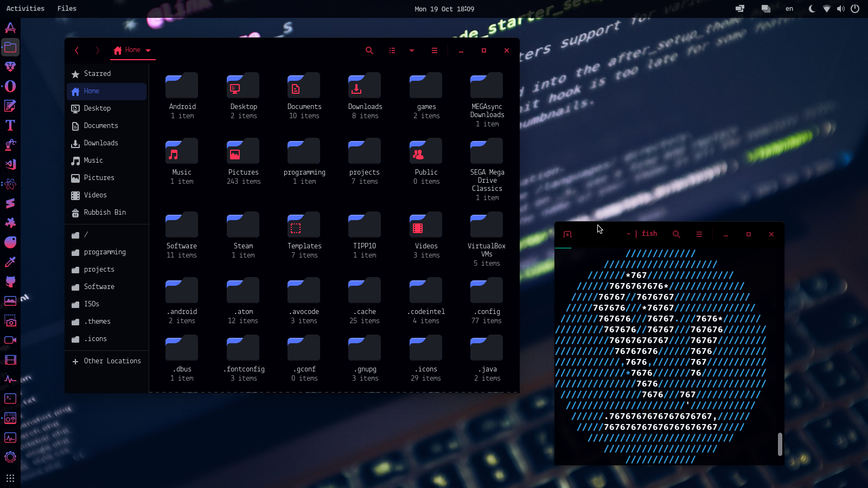
Task: Open the Software folder with 11 items
Action: click(x=182, y=225)
